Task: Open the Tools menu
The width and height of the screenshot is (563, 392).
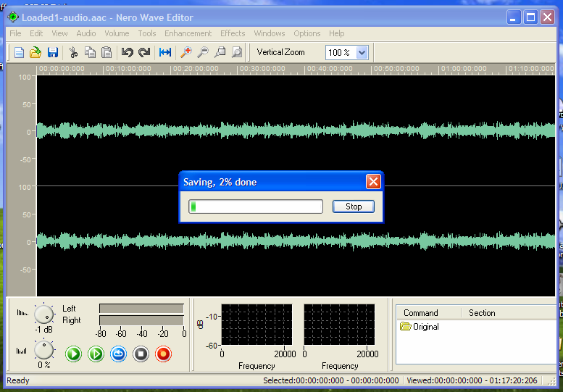Action: pyautogui.click(x=147, y=33)
